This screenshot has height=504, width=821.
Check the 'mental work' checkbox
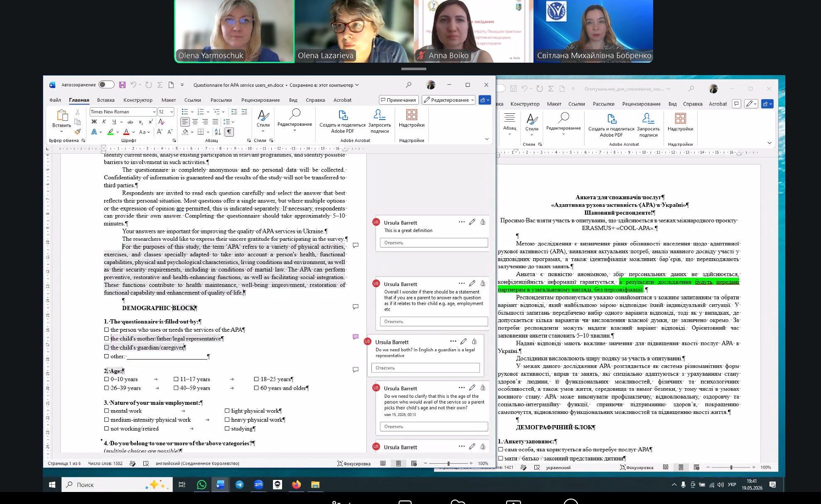(x=106, y=411)
